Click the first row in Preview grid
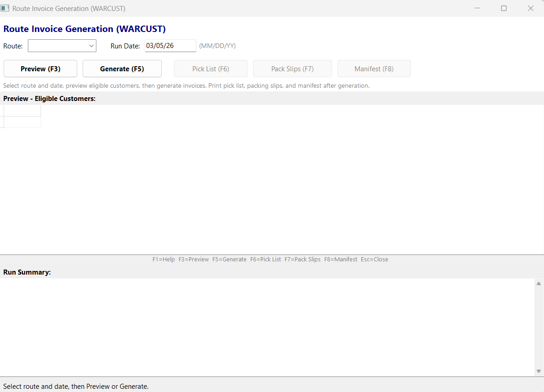 (21, 110)
